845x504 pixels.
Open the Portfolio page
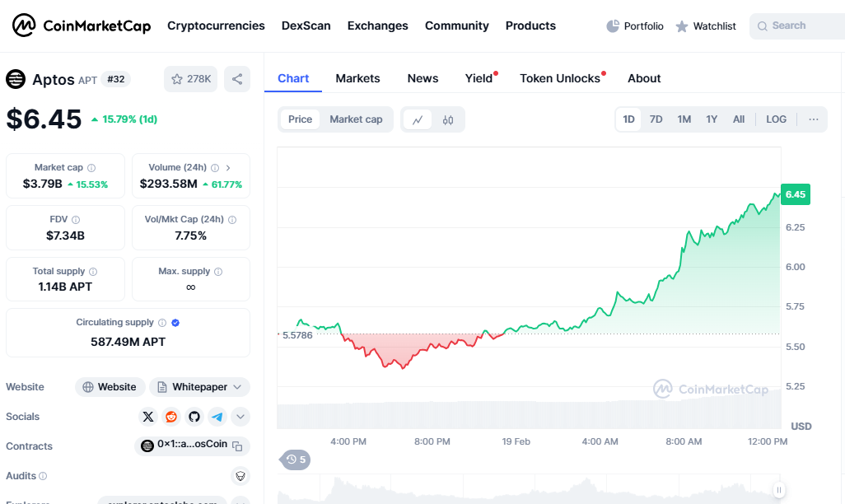634,26
